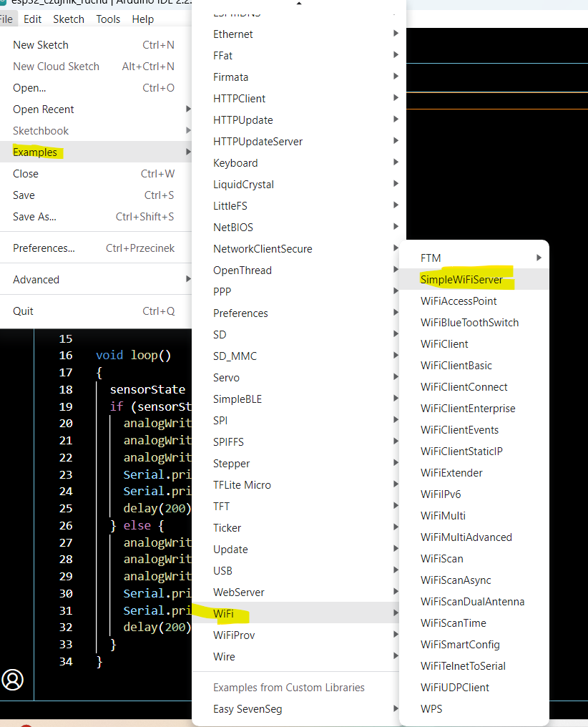Open the USB examples submenu

(297, 571)
